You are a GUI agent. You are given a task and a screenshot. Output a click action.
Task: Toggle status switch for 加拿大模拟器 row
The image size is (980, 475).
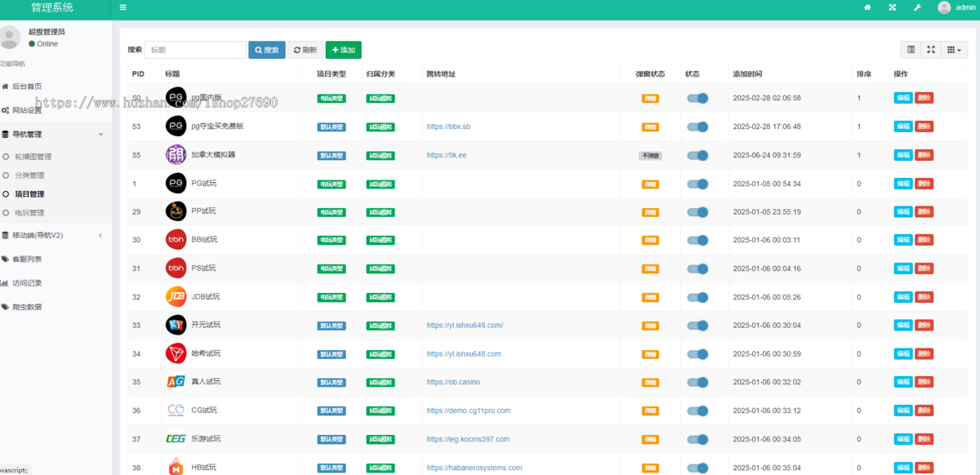click(x=697, y=155)
